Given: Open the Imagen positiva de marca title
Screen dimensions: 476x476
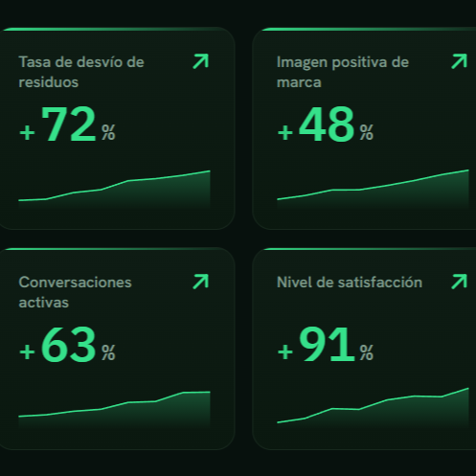Looking at the screenshot, I should click(x=343, y=72).
